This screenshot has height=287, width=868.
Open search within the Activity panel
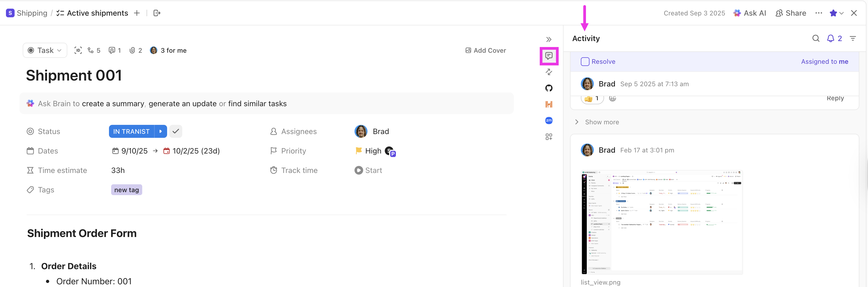point(816,38)
